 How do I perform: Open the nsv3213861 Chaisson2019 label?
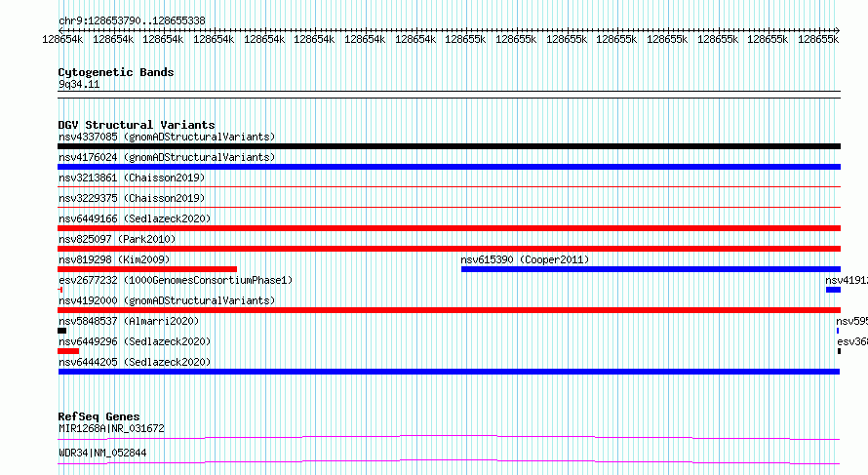point(132,178)
